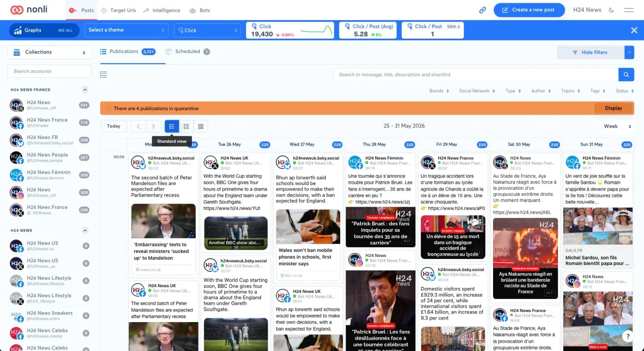644x351 pixels.
Task: Select H24 News FR Bluesky account avatar
Action: (x=16, y=140)
